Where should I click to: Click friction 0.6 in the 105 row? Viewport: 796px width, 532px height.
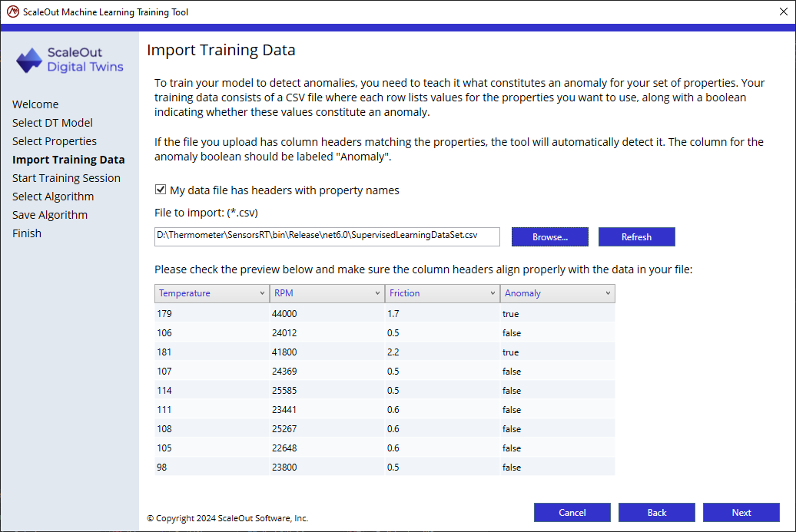pyautogui.click(x=443, y=448)
